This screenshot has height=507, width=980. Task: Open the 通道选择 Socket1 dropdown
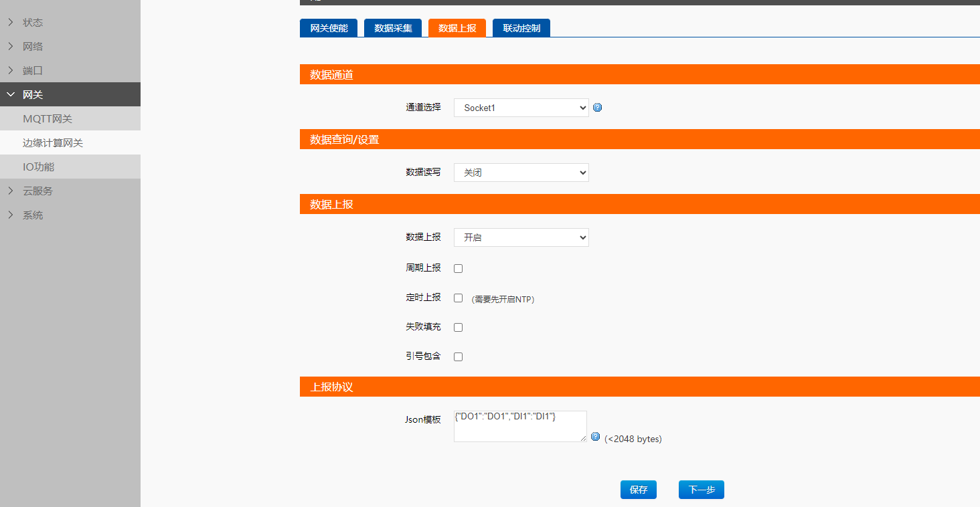pyautogui.click(x=521, y=108)
